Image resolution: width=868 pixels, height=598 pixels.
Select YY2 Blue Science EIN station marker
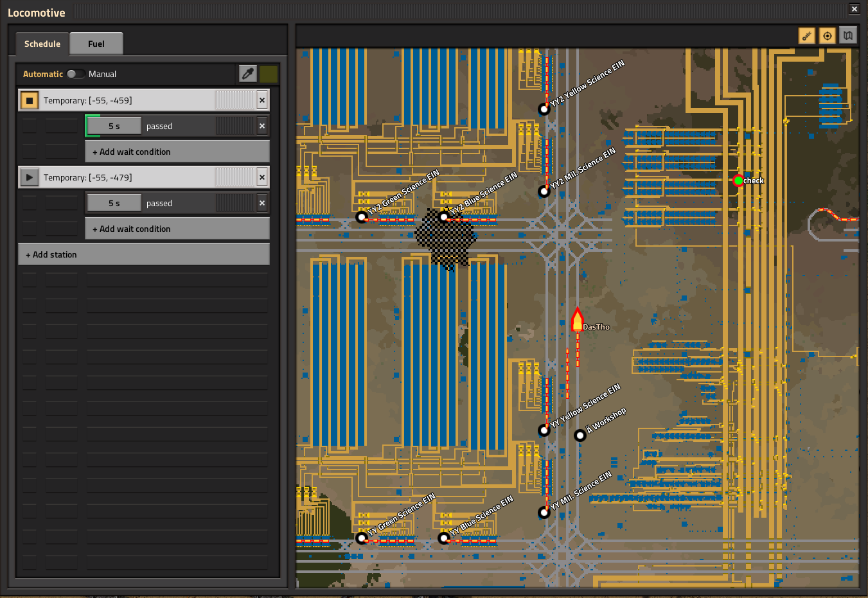444,217
